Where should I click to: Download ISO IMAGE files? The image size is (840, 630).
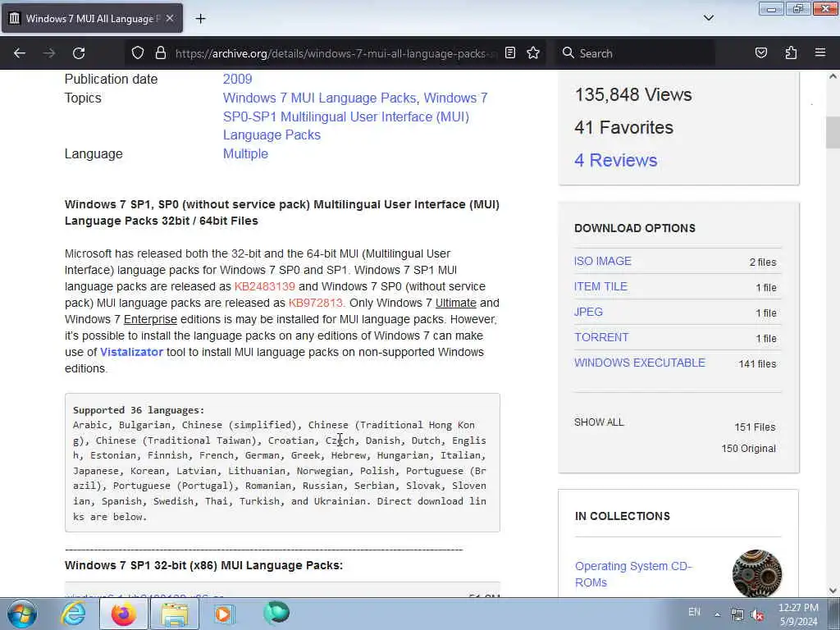click(x=603, y=261)
